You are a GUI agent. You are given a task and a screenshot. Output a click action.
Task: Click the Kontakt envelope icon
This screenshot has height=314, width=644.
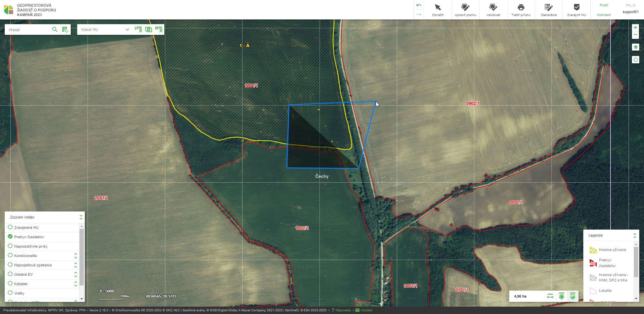pyautogui.click(x=358, y=310)
